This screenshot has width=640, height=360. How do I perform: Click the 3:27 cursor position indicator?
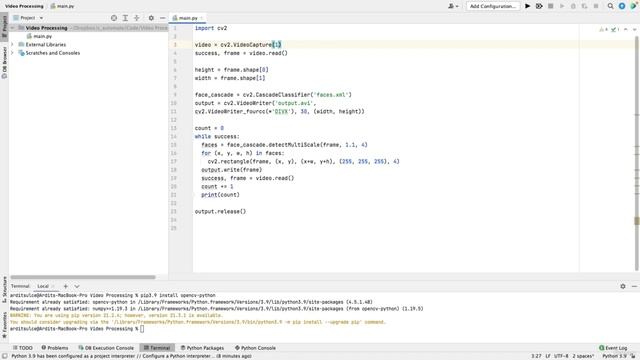(x=536, y=356)
